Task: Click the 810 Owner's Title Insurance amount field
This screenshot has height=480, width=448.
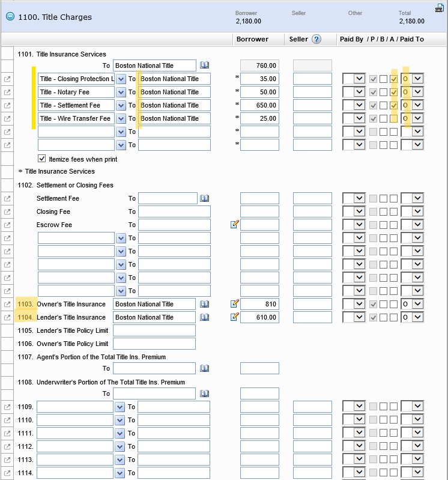Action: tap(259, 304)
